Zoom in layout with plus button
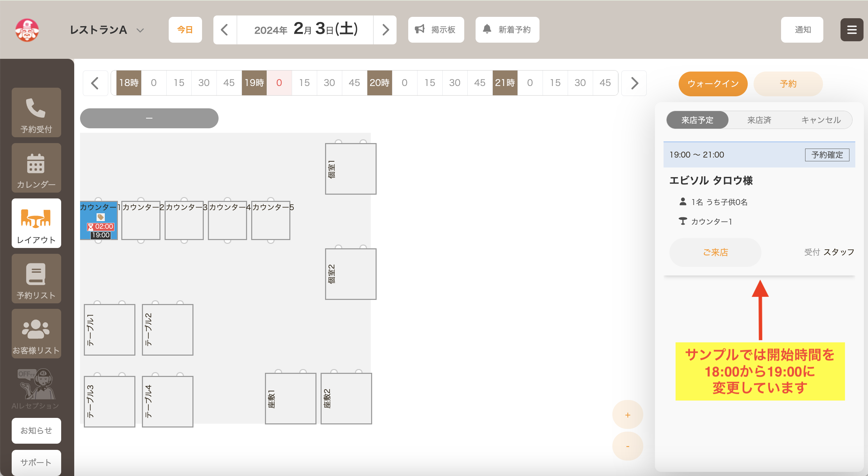This screenshot has height=476, width=868. [x=627, y=415]
